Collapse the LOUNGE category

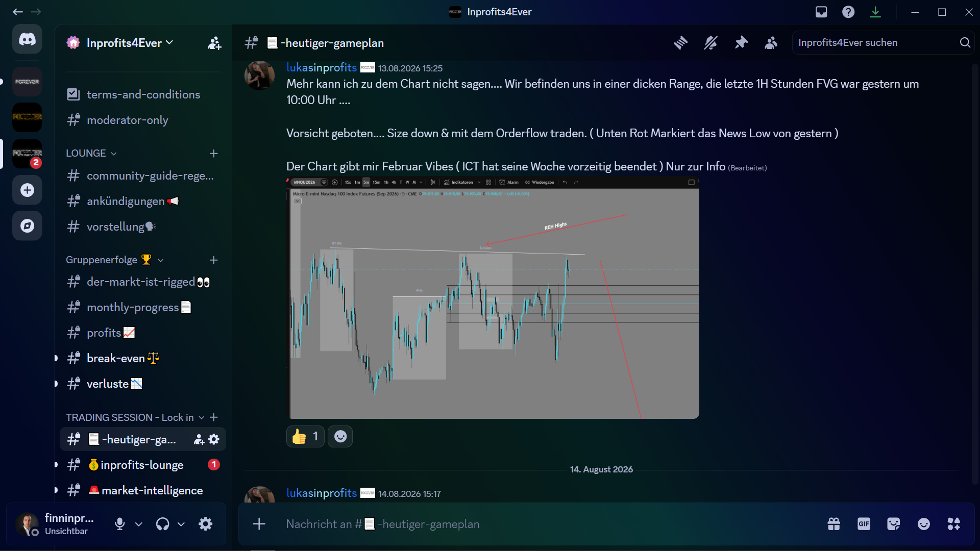[x=91, y=153]
